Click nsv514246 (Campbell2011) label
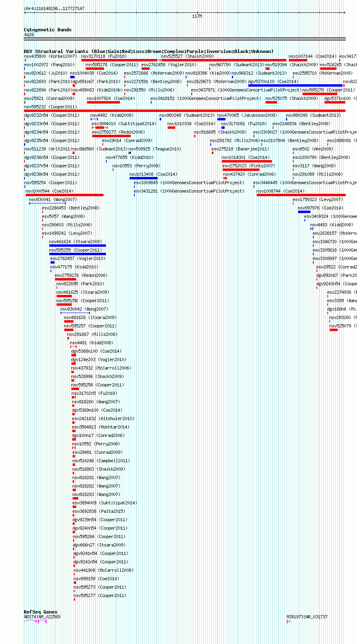 click(101, 461)
